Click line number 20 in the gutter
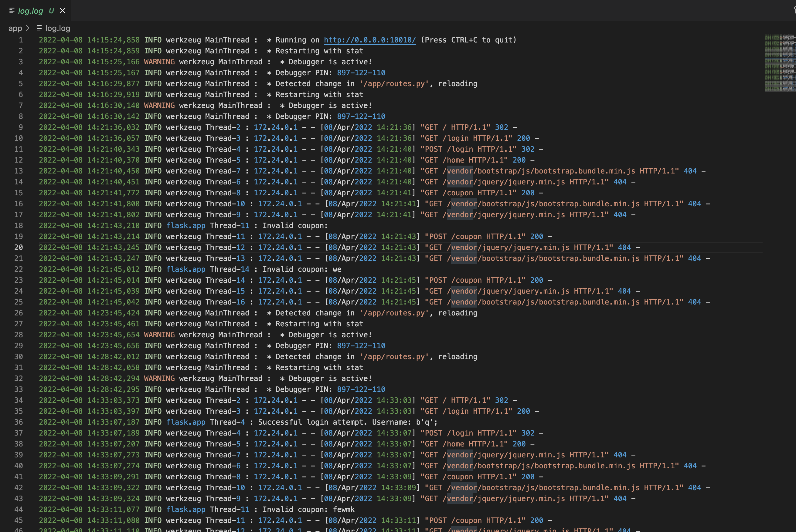 [19, 247]
